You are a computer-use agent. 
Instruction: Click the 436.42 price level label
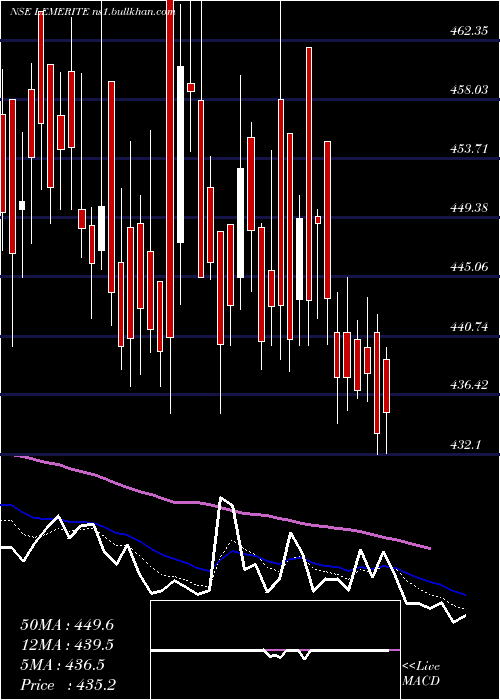470,385
